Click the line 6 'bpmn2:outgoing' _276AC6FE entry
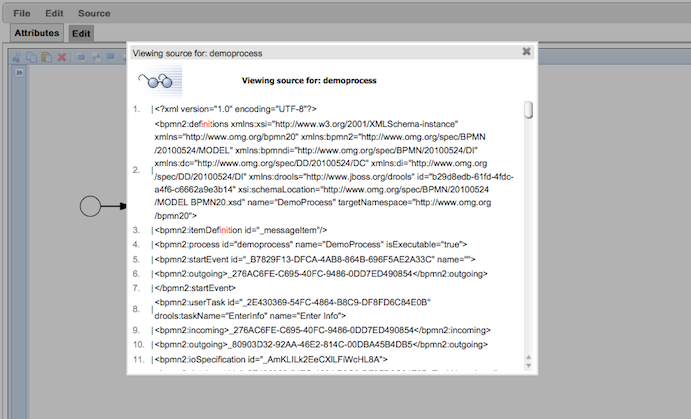The width and height of the screenshot is (691, 419). [x=321, y=274]
